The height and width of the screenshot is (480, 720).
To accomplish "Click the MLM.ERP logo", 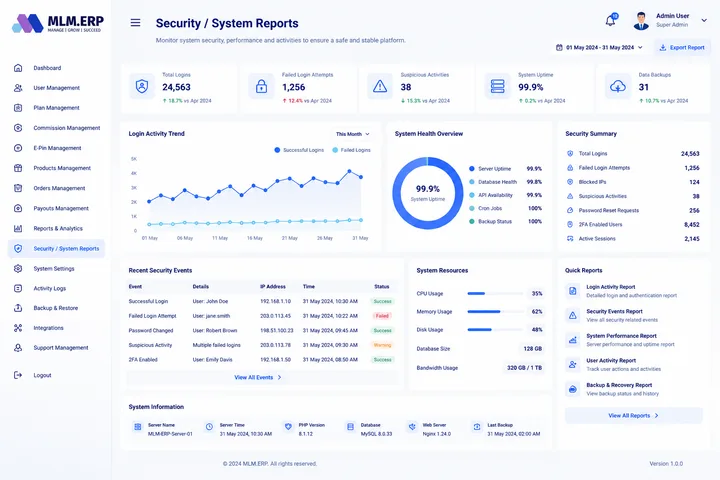I will [x=58, y=23].
